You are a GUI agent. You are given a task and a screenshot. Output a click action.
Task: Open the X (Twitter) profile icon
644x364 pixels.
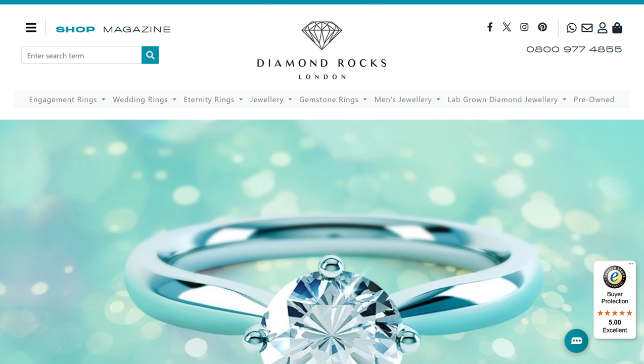click(507, 27)
